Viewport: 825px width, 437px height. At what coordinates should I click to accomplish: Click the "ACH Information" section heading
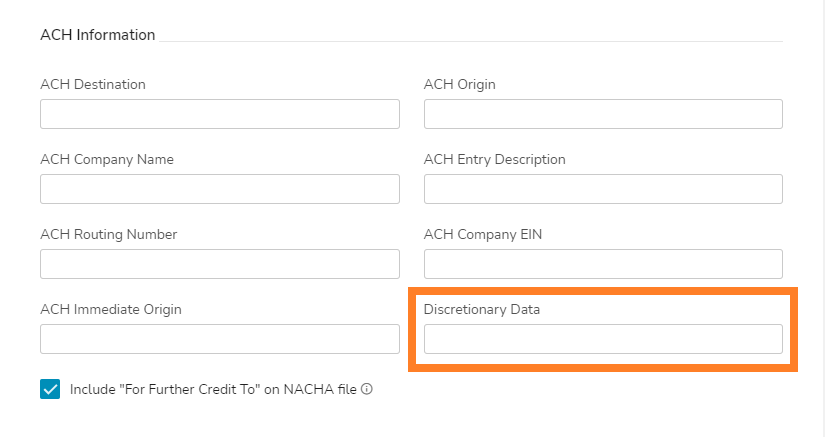coord(98,35)
